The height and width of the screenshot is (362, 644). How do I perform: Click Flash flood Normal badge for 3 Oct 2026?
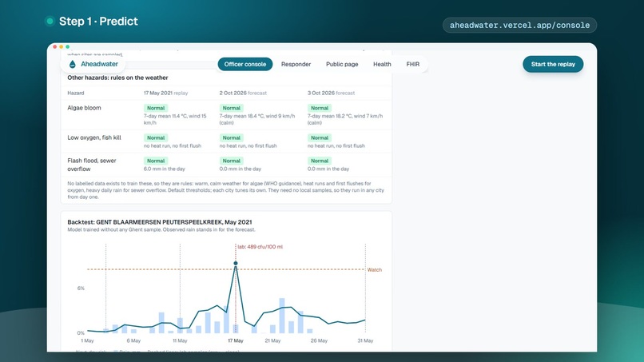coord(320,161)
